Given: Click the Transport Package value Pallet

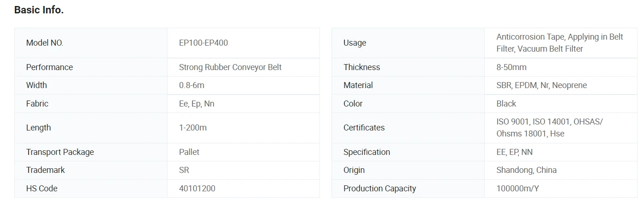Looking at the screenshot, I should [189, 152].
